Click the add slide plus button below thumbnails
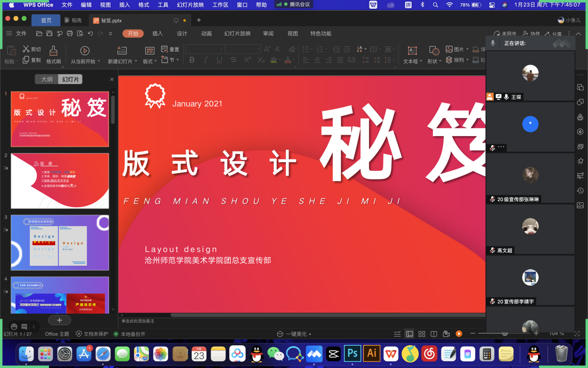The image size is (588, 368). click(59, 320)
